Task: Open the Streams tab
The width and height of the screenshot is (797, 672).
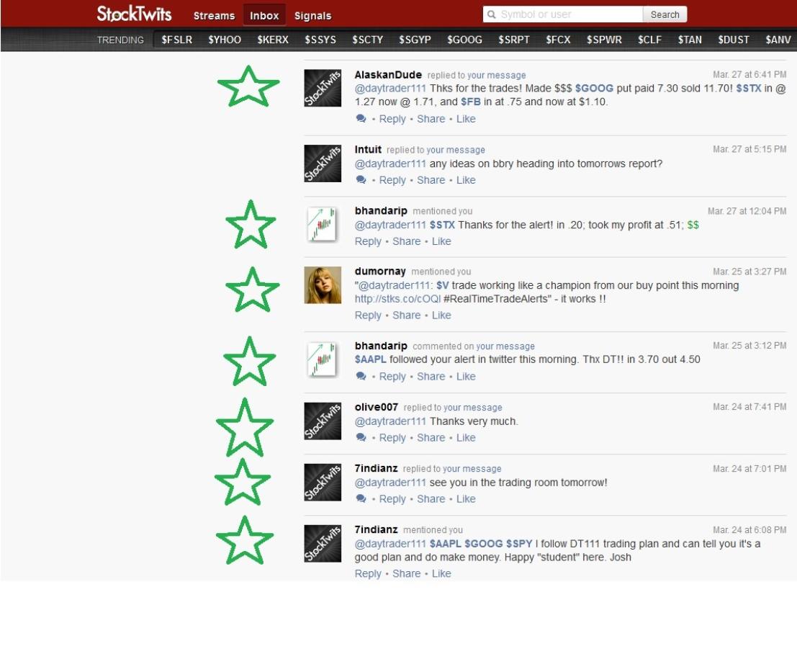Action: pos(214,16)
